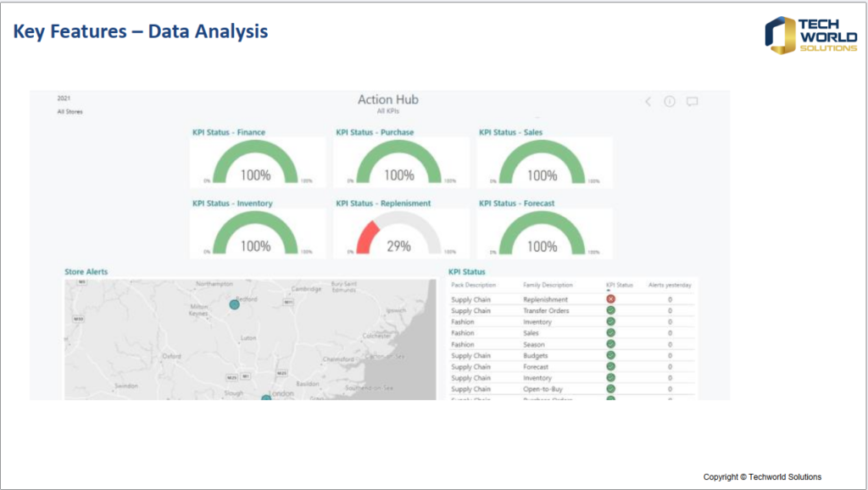Click the 2021 year filter label

tap(64, 98)
